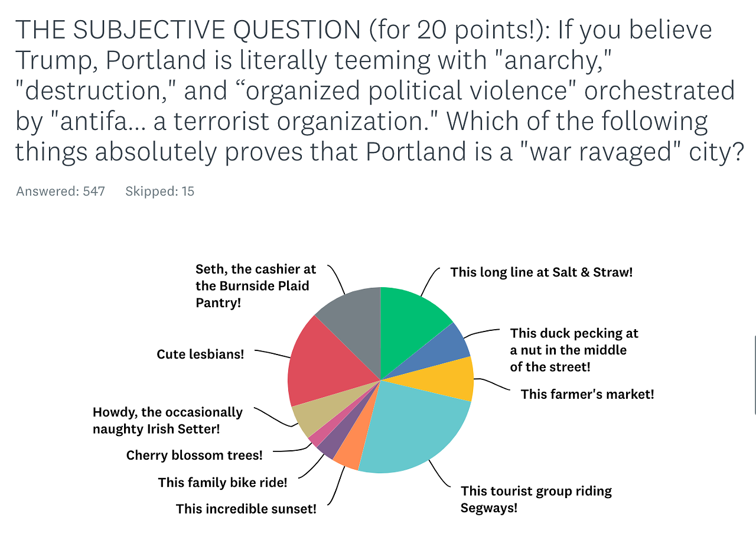Click the "This farmer's market!" label
The width and height of the screenshot is (756, 543).
click(x=587, y=394)
